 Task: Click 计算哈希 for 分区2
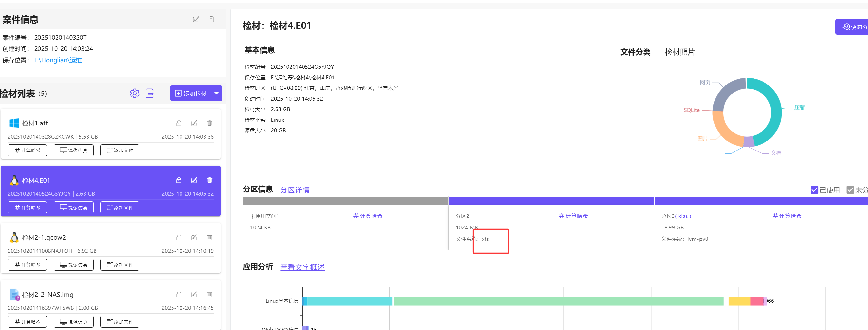pos(573,216)
